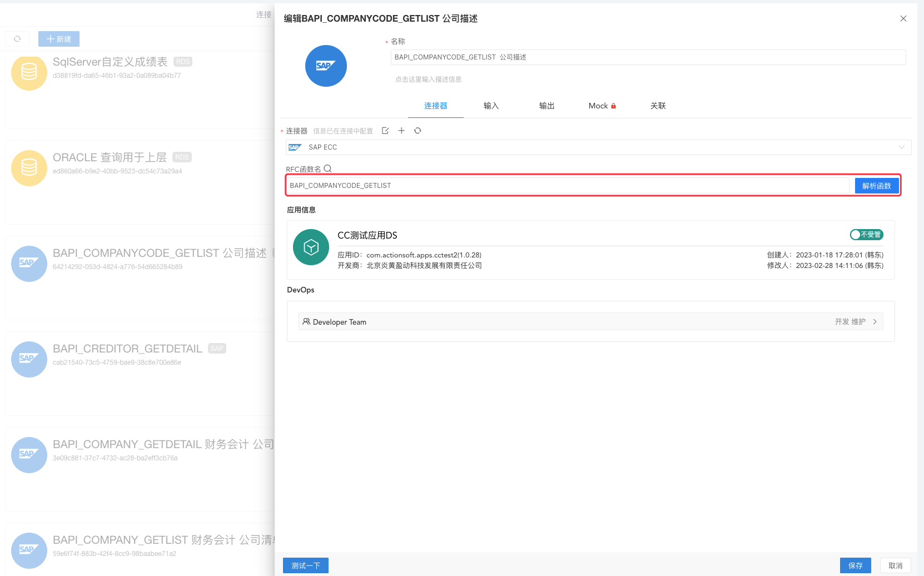Click the SAP icon of BAPI_COMPANY_GETLIST 财务会计
This screenshot has height=576, width=924.
click(29, 550)
